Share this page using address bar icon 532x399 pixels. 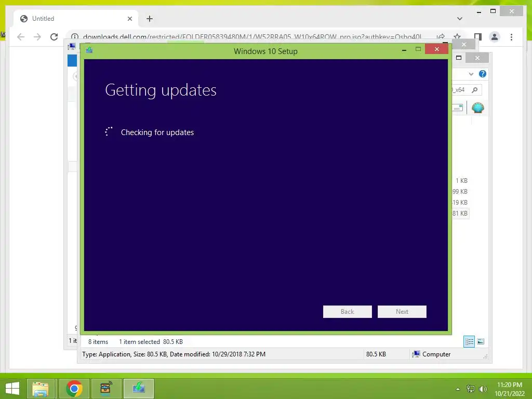coord(441,37)
